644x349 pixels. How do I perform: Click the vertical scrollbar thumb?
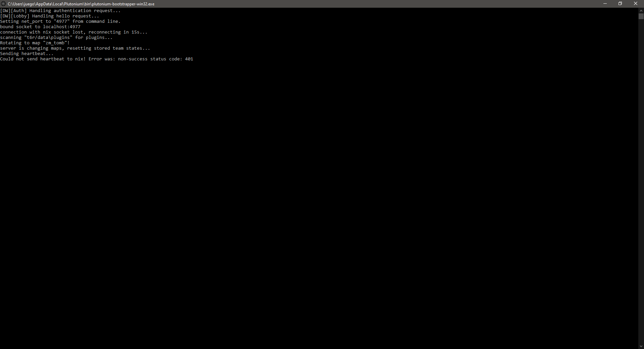click(641, 16)
